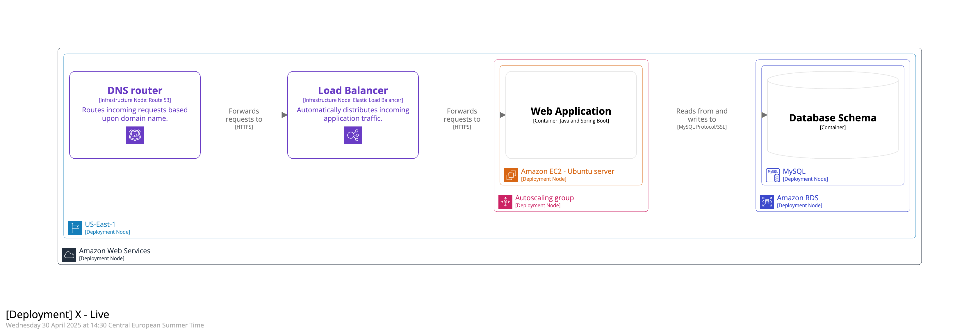Click the '[Deployment] X - Live' diagram title
980x333 pixels.
tap(58, 314)
